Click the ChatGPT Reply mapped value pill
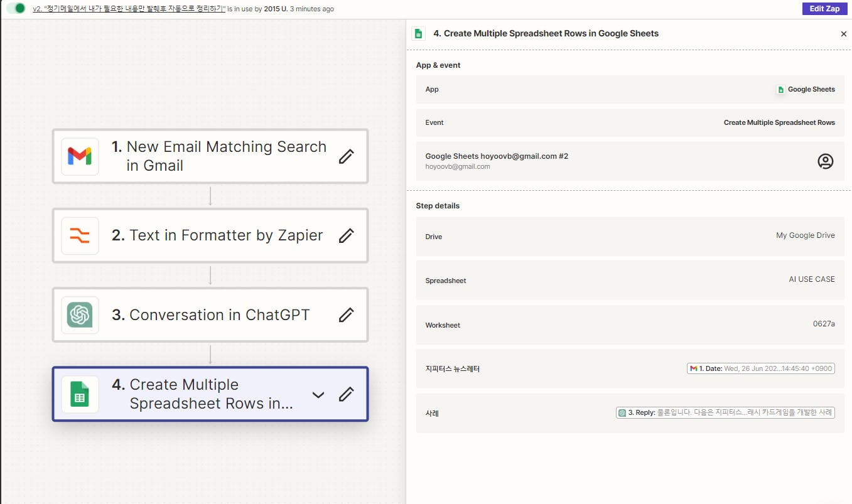This screenshot has width=852, height=504. pos(725,412)
